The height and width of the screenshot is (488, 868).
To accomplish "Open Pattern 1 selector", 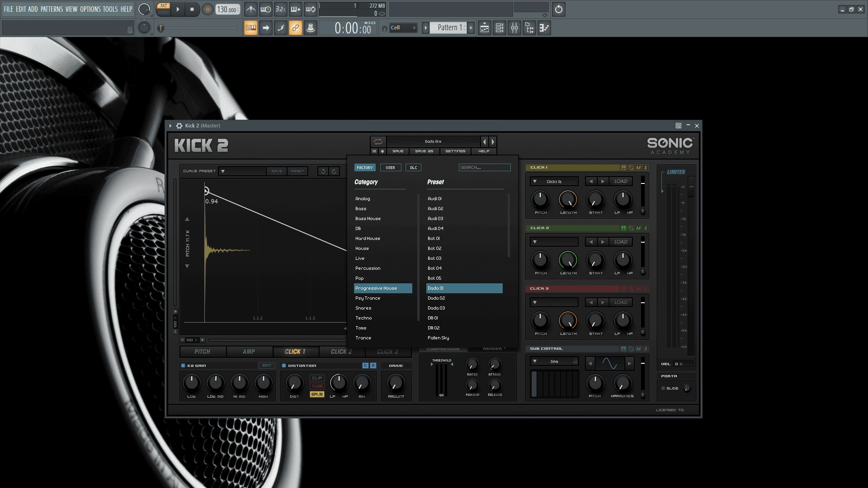I will tap(448, 28).
